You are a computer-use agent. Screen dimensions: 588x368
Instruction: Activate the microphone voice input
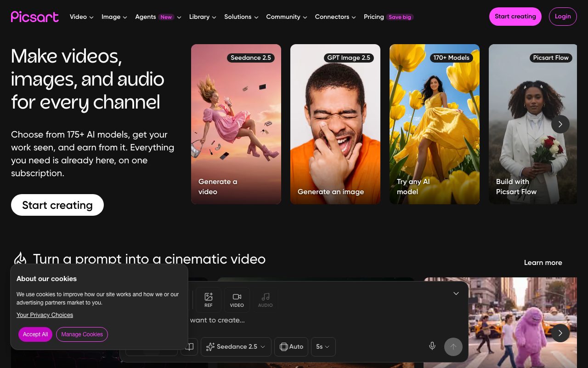(432, 346)
